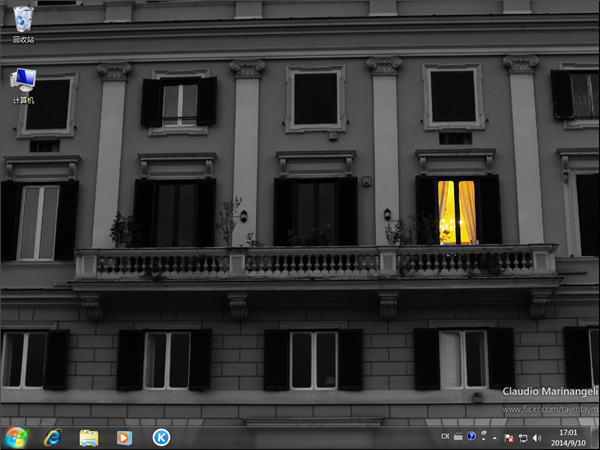Open the language bar options icon

(x=483, y=435)
